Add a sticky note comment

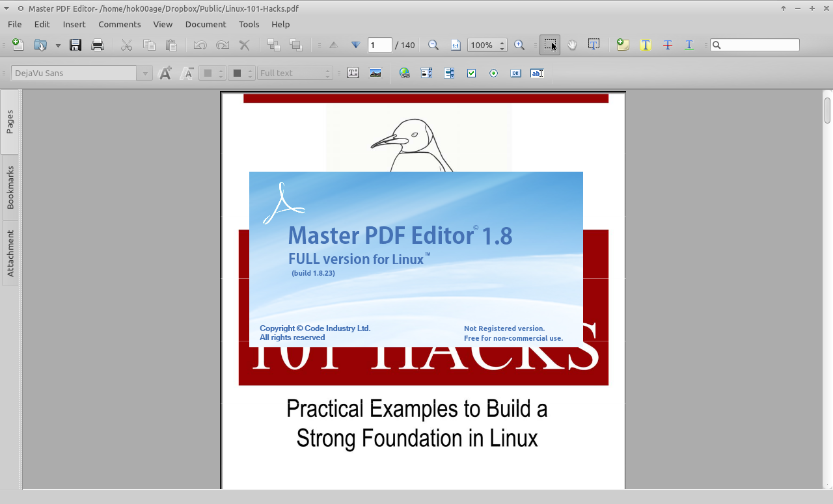623,45
